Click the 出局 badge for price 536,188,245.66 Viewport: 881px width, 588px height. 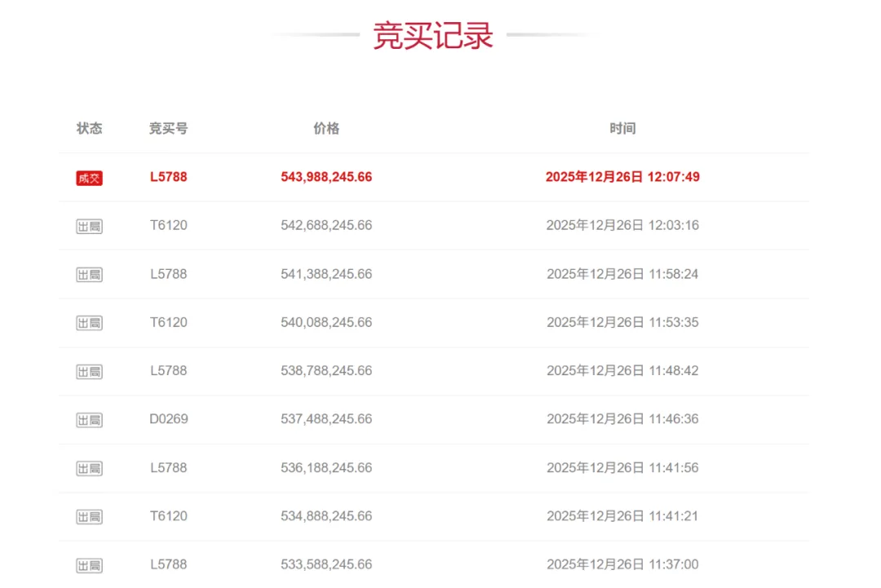click(90, 468)
